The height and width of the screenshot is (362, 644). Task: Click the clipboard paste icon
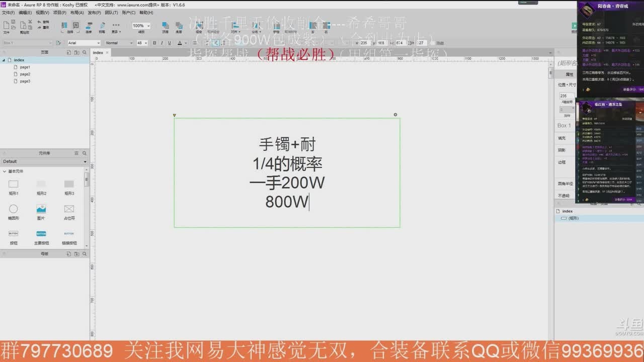23,25
